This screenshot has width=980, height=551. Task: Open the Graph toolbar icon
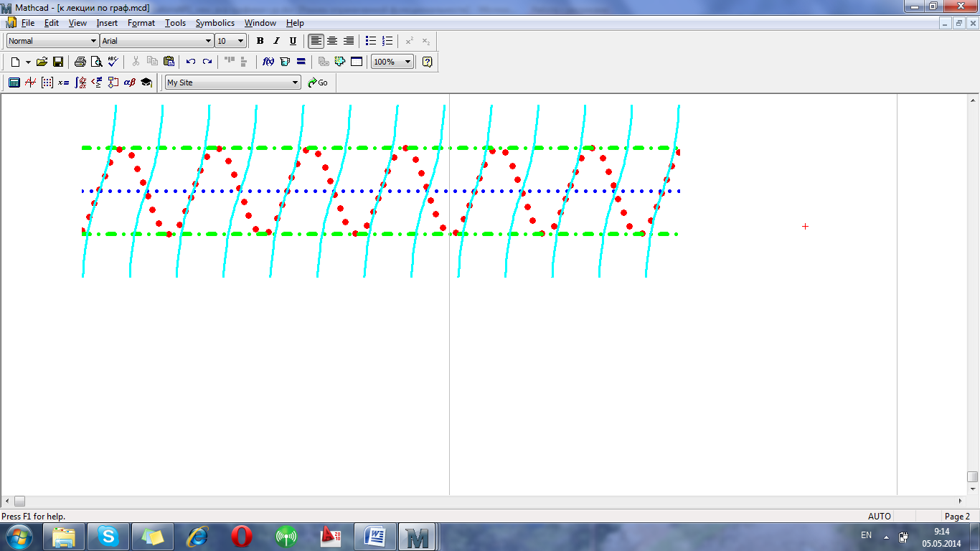click(30, 83)
